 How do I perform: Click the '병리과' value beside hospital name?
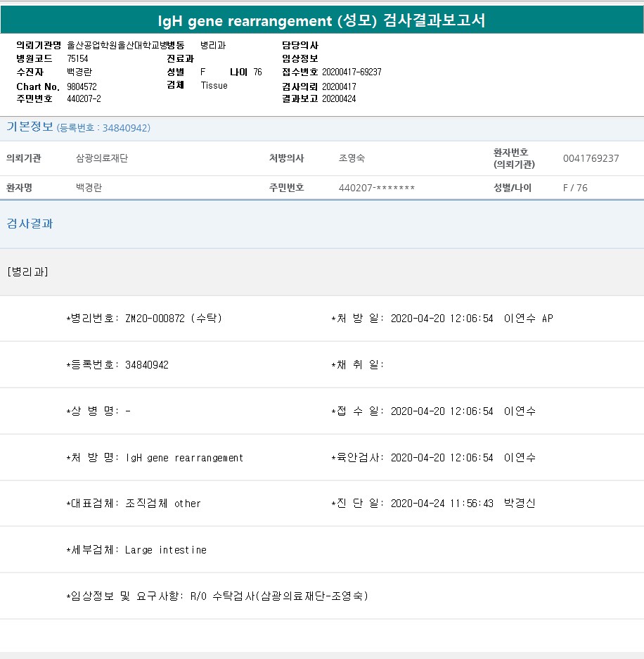[x=213, y=46]
